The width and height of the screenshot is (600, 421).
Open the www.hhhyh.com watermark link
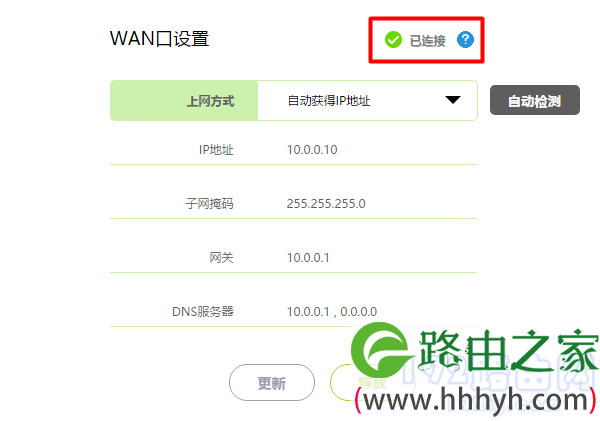click(x=475, y=400)
